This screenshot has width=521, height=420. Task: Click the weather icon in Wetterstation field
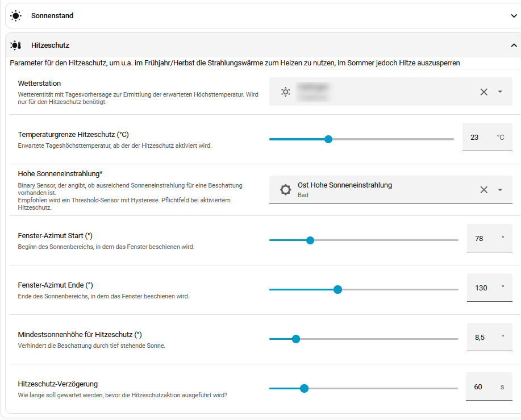coord(285,92)
